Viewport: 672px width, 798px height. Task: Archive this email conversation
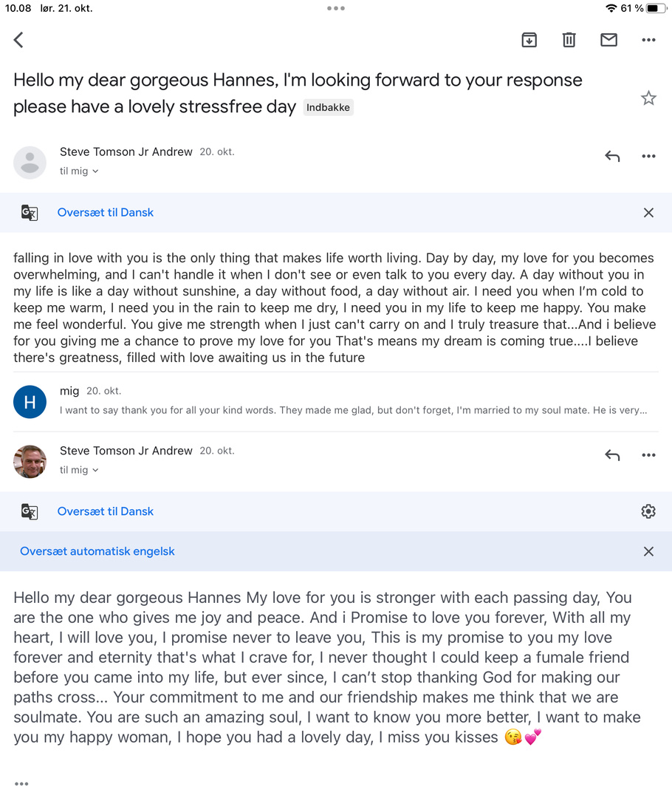tap(529, 40)
